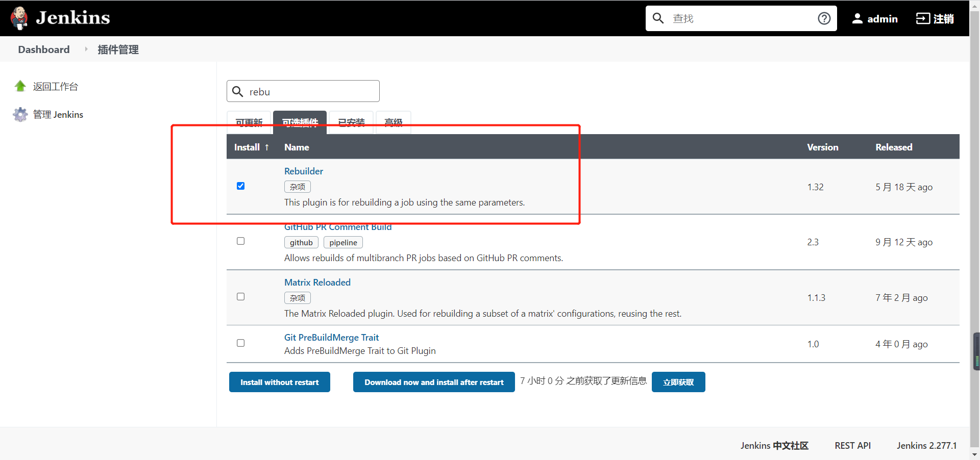This screenshot has height=460, width=980.
Task: Open the Matrix Reloaded plugin link
Action: (x=317, y=282)
